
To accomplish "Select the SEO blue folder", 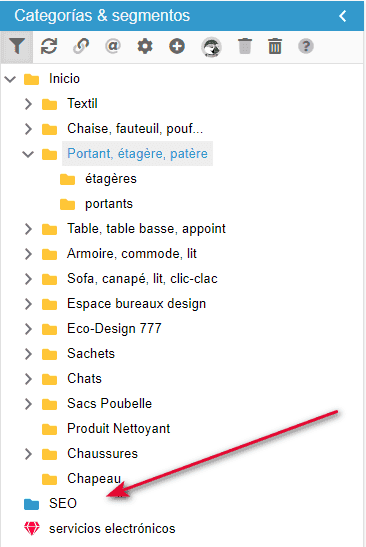I will pyautogui.click(x=63, y=503).
